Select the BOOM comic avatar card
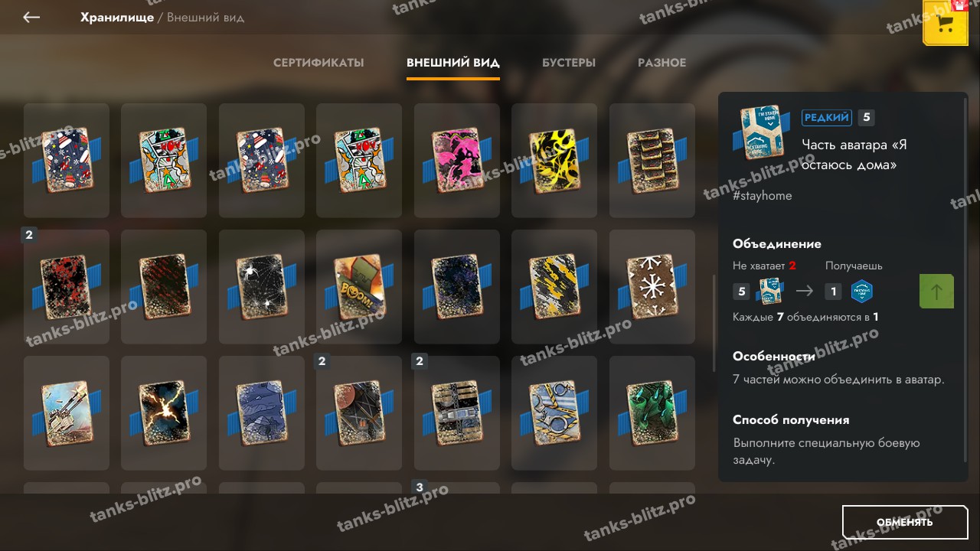Viewport: 980px width, 551px height. coord(359,286)
